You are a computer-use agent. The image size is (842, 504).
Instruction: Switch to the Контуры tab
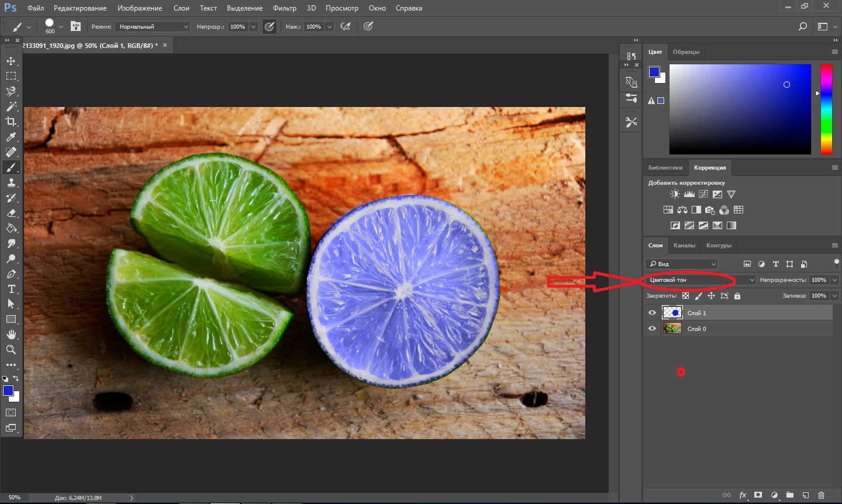tap(719, 246)
